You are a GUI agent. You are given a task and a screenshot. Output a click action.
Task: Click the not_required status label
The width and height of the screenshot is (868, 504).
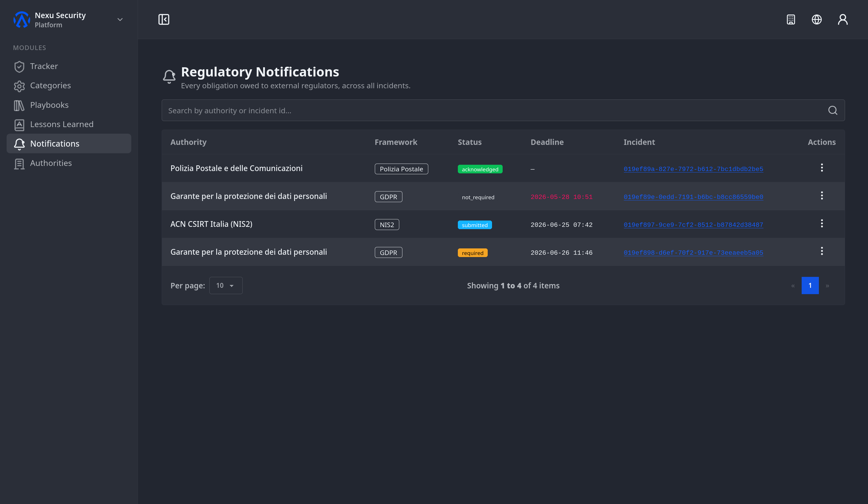click(478, 197)
